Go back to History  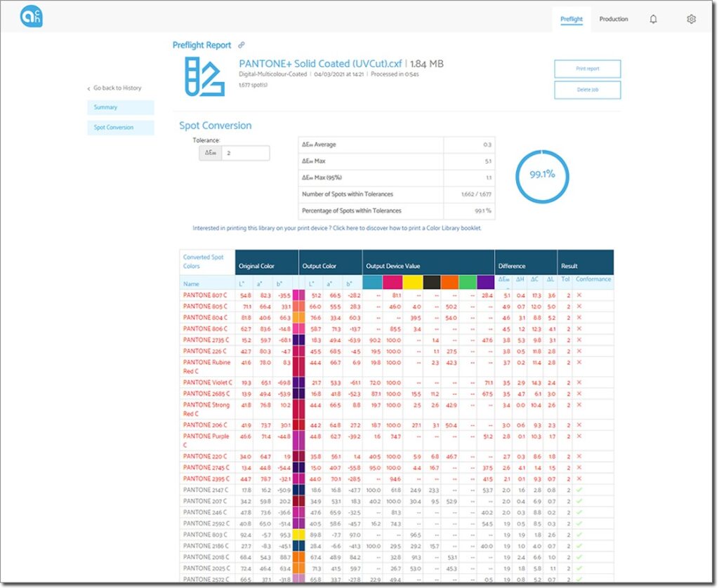point(114,88)
